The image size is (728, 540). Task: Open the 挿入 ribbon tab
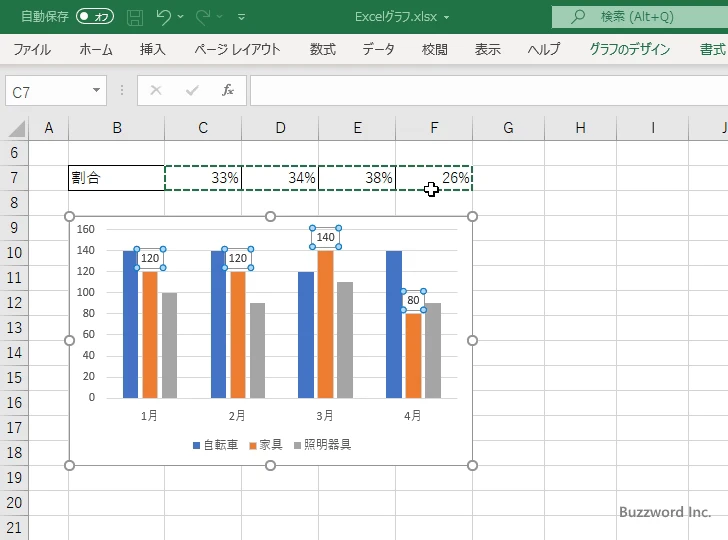(x=153, y=49)
